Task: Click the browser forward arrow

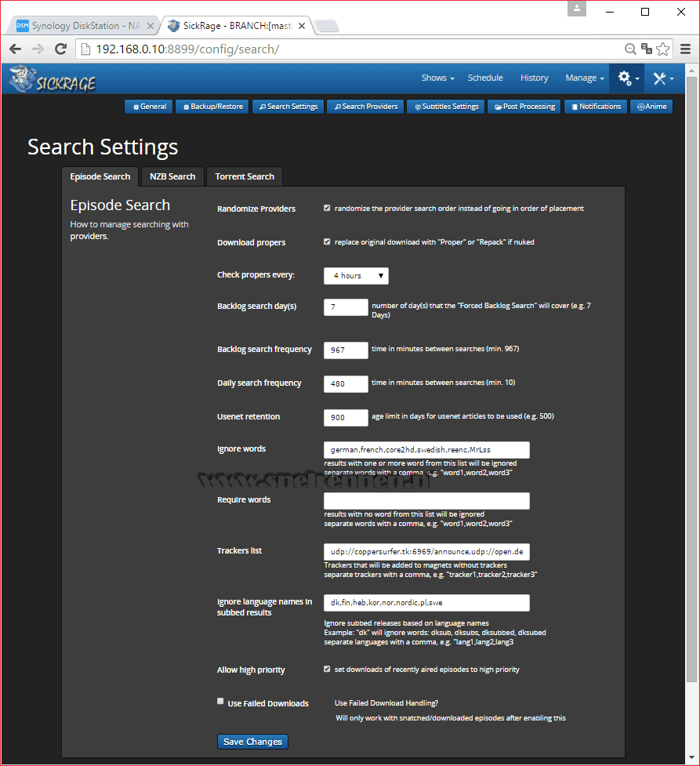Action: (38, 49)
